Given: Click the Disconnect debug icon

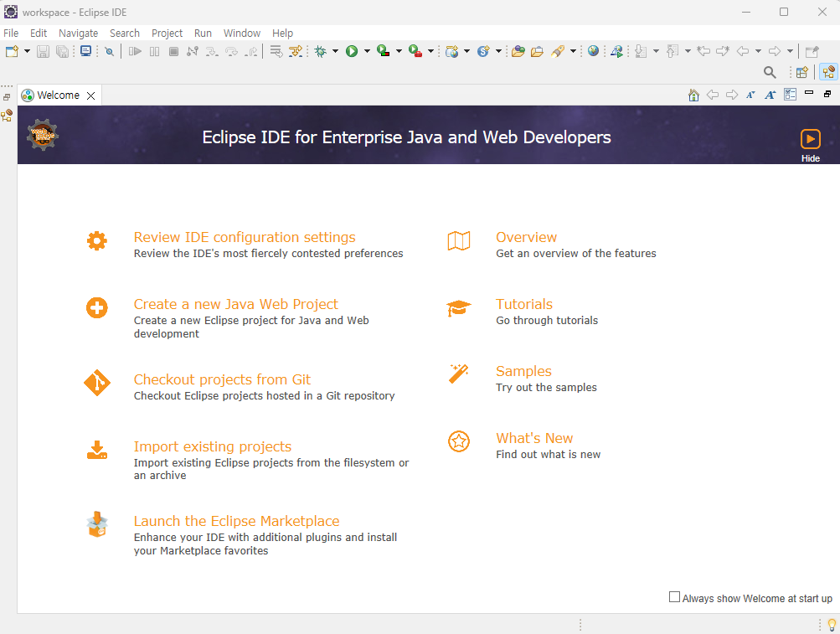Looking at the screenshot, I should (x=193, y=51).
